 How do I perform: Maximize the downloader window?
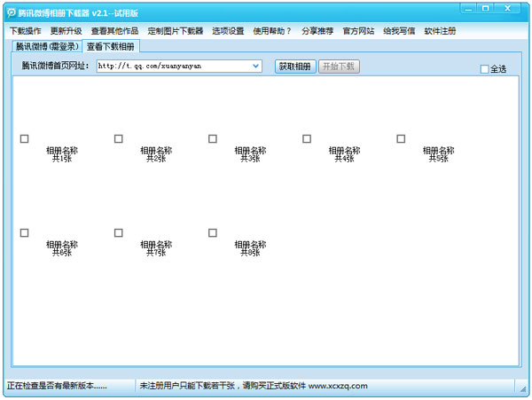point(486,9)
